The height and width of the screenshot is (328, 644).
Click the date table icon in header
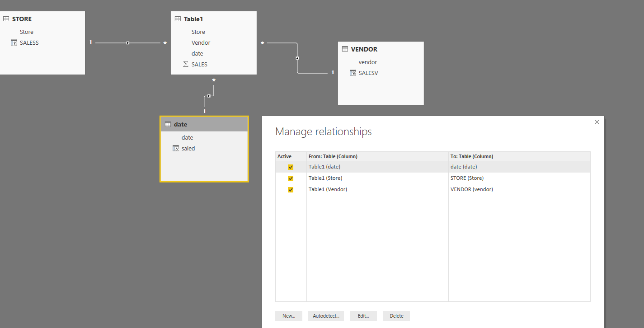tap(168, 124)
